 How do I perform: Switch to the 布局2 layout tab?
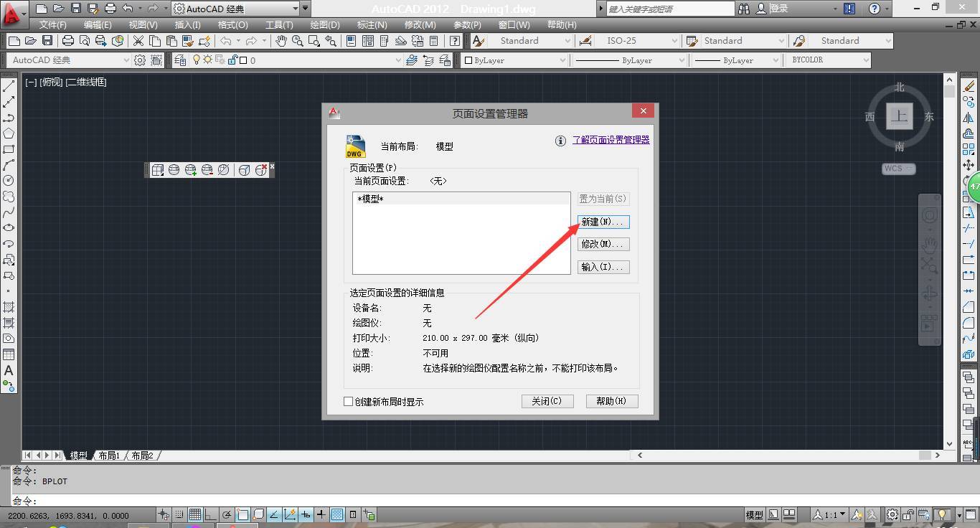point(142,456)
